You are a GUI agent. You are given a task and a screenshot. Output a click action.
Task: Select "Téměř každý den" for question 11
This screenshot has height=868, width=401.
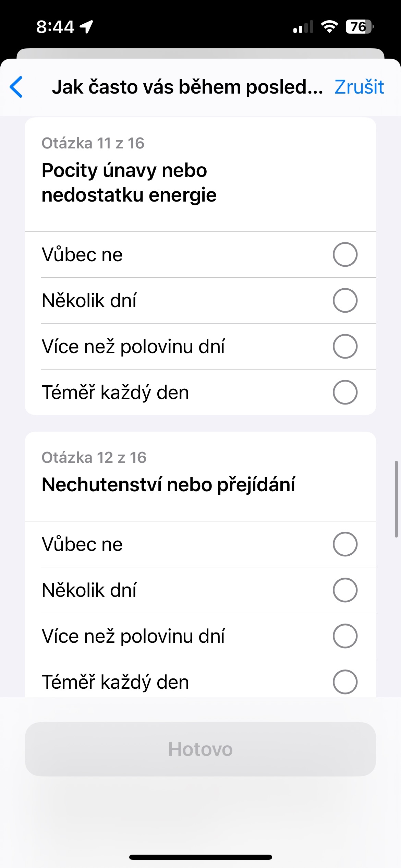(x=345, y=393)
